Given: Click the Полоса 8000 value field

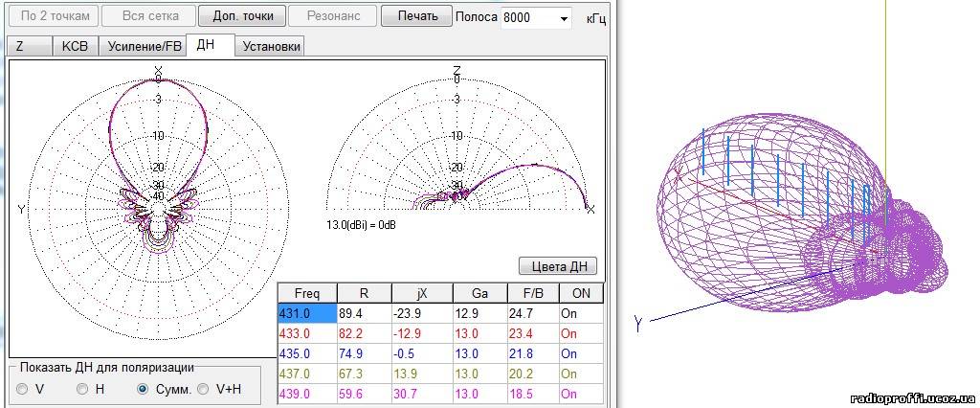Looking at the screenshot, I should [528, 18].
